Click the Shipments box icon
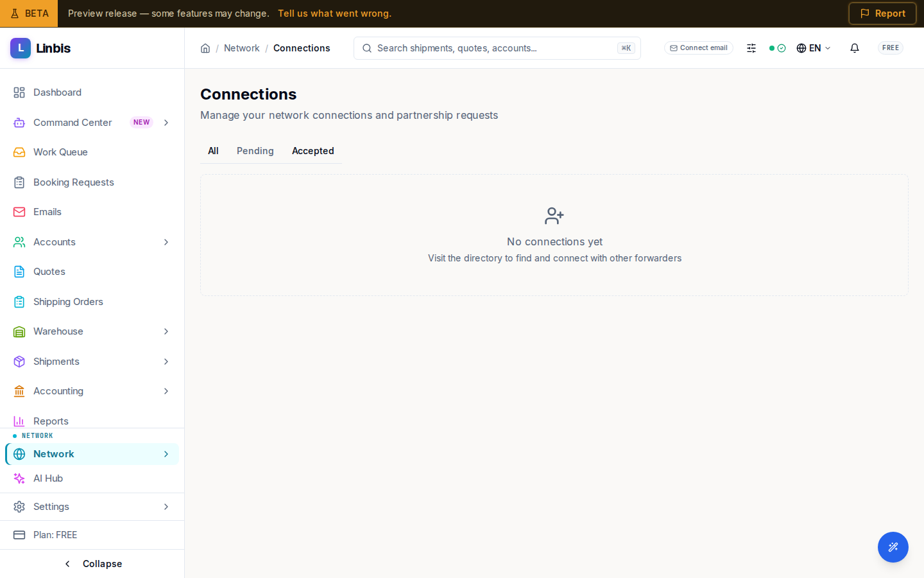Image resolution: width=924 pixels, height=578 pixels. tap(19, 362)
